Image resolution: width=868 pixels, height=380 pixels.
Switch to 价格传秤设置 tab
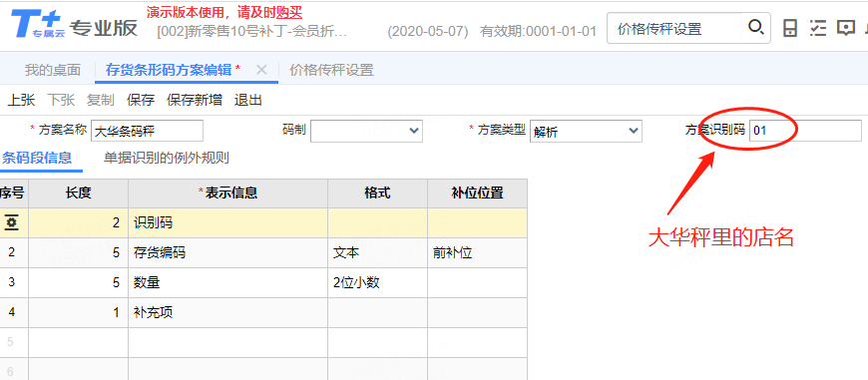tap(331, 70)
